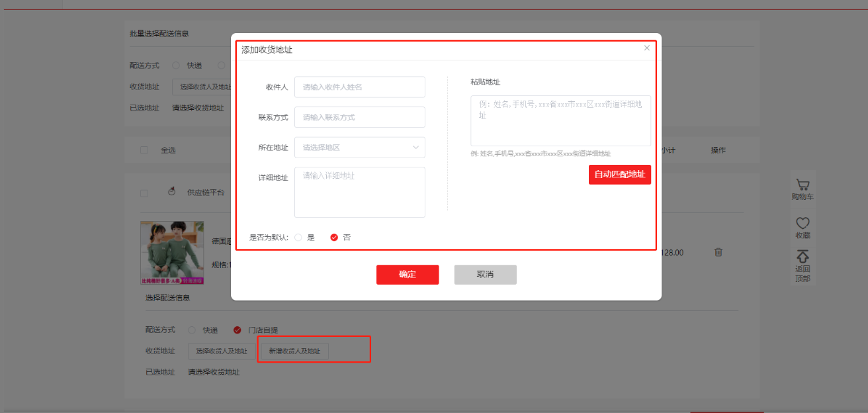Focus the 联系方式 contact input field

tap(359, 117)
